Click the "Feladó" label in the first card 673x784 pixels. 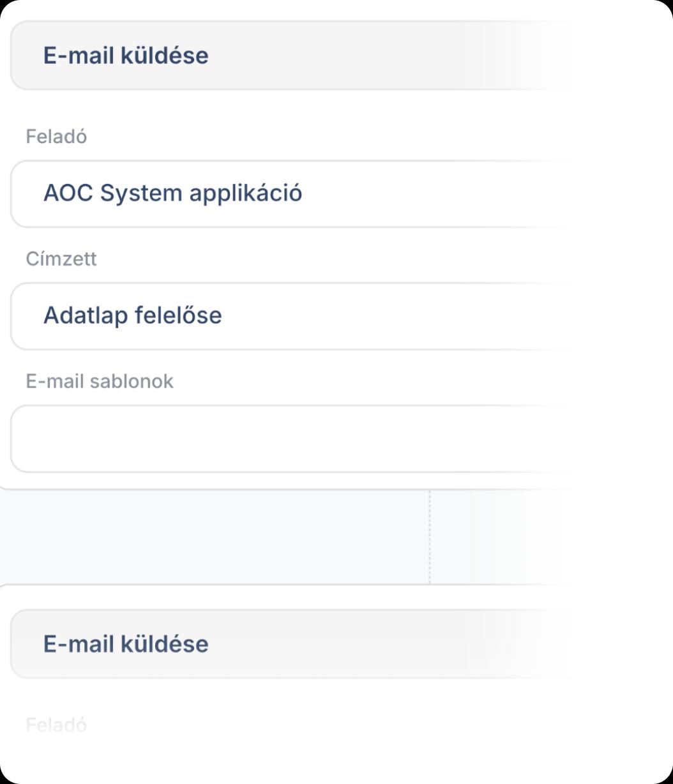[x=56, y=137]
